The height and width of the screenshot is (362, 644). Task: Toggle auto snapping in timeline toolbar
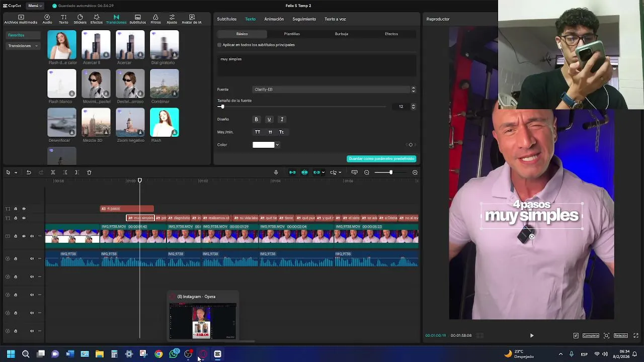(x=304, y=172)
